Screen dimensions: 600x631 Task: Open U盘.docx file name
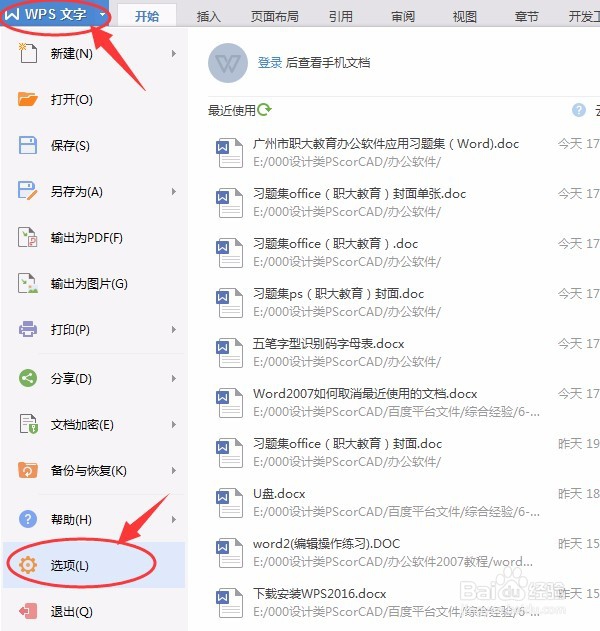coord(279,493)
